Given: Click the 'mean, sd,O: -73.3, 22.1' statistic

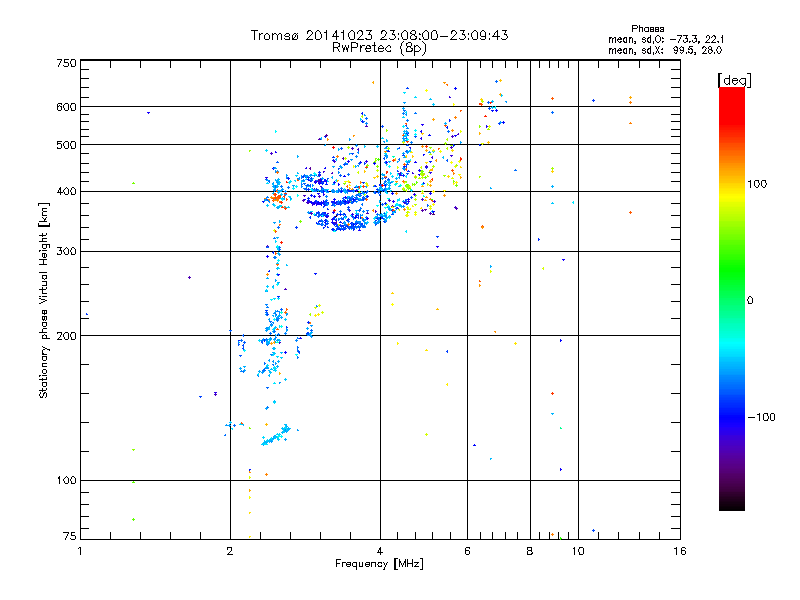Looking at the screenshot, I should point(666,39).
